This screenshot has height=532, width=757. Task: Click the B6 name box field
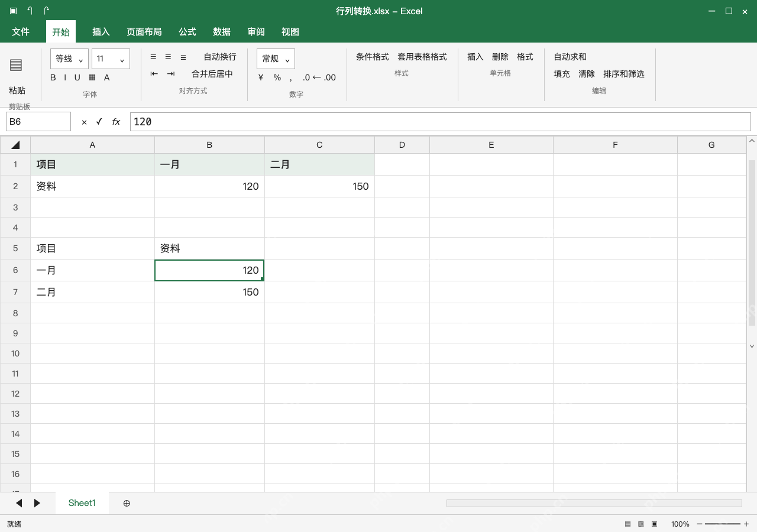click(x=38, y=122)
